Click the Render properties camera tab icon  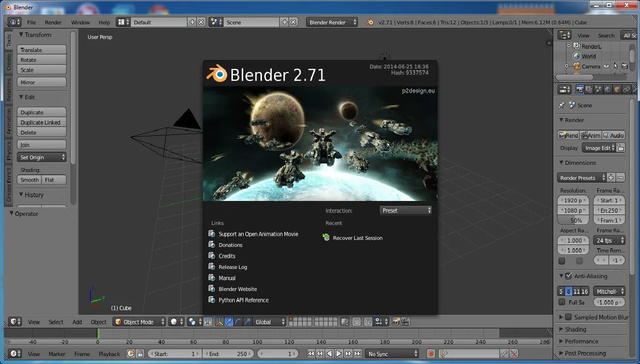(x=580, y=89)
